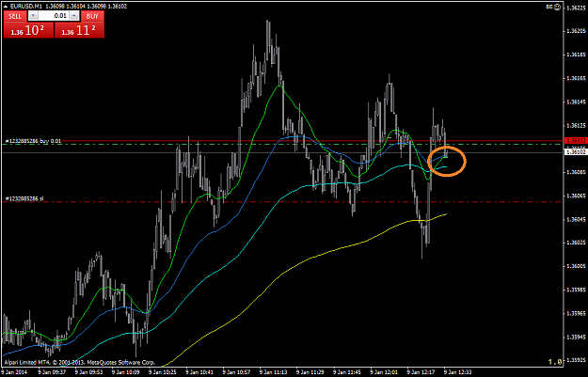Image resolution: width=588 pixels, height=377 pixels.
Task: Click the '9 Jan 09:37' time axis label
Action: click(52, 372)
